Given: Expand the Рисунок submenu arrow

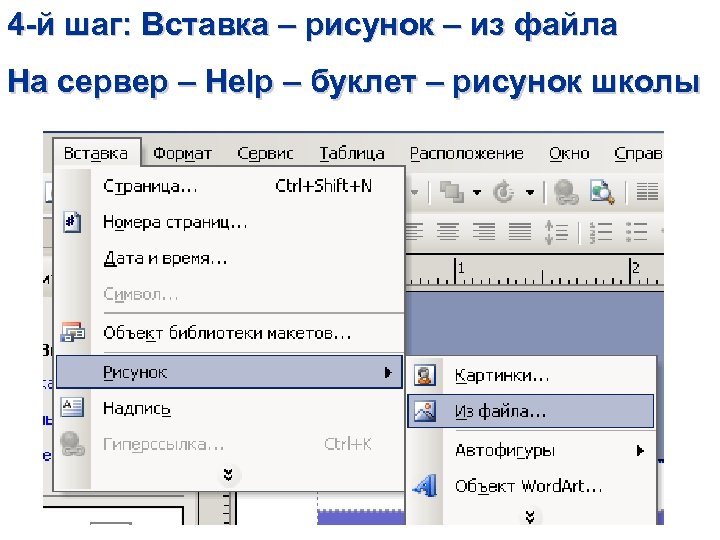Looking at the screenshot, I should (388, 372).
